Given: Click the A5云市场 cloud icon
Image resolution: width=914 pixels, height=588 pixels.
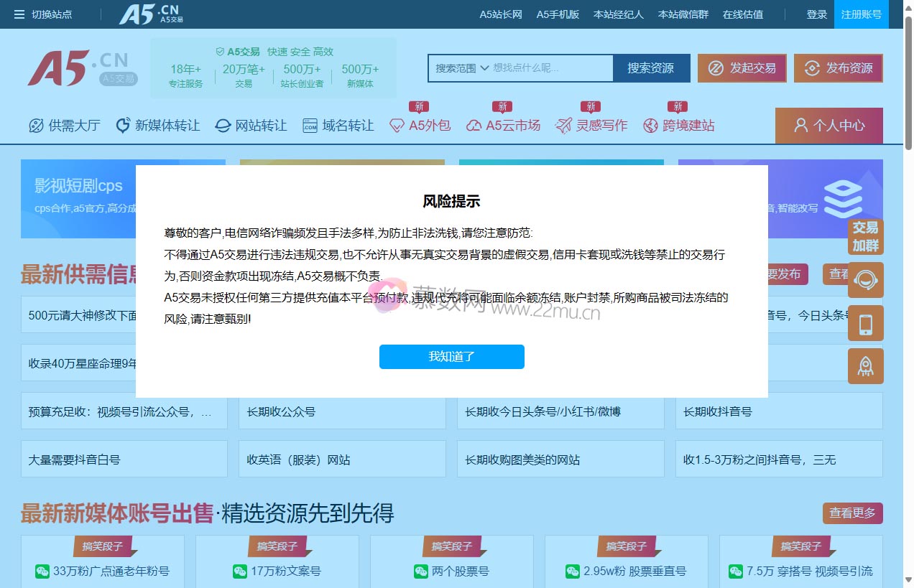Looking at the screenshot, I should [474, 126].
